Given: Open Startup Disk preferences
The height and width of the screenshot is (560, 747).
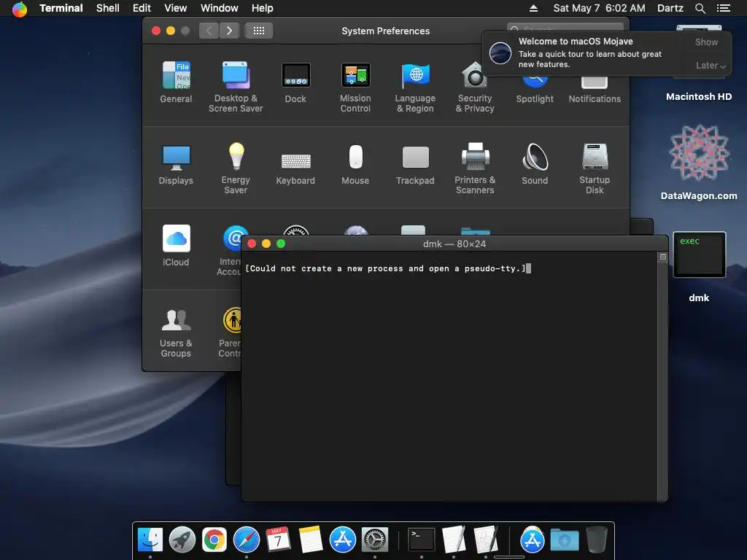Looking at the screenshot, I should coord(595,168).
